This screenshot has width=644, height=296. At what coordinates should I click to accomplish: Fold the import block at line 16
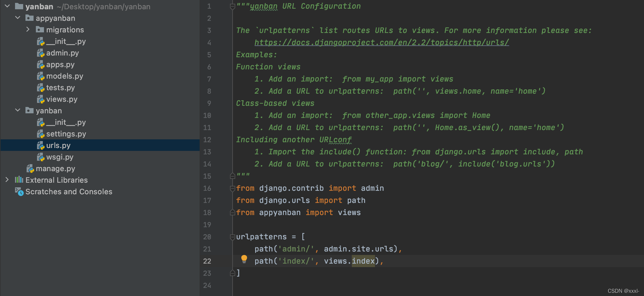click(x=232, y=188)
